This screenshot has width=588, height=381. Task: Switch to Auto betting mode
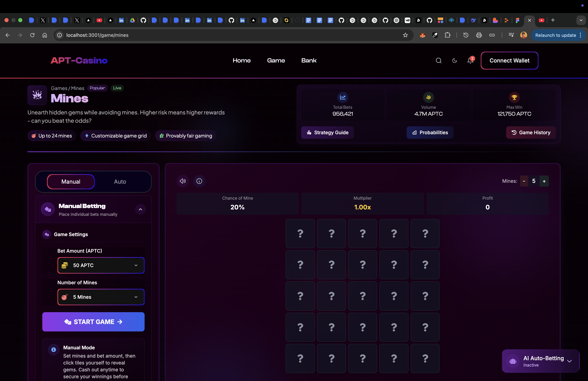tap(120, 182)
